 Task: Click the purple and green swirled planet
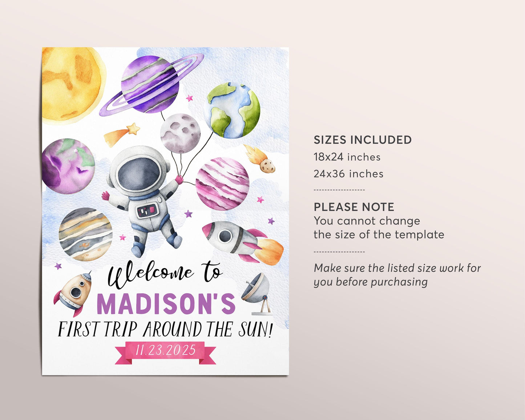click(x=68, y=166)
